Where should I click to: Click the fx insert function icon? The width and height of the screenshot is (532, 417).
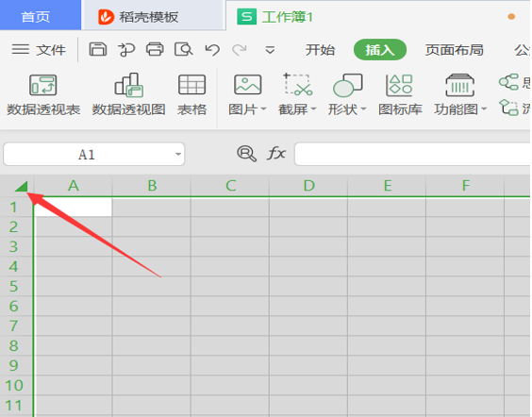[x=276, y=154]
